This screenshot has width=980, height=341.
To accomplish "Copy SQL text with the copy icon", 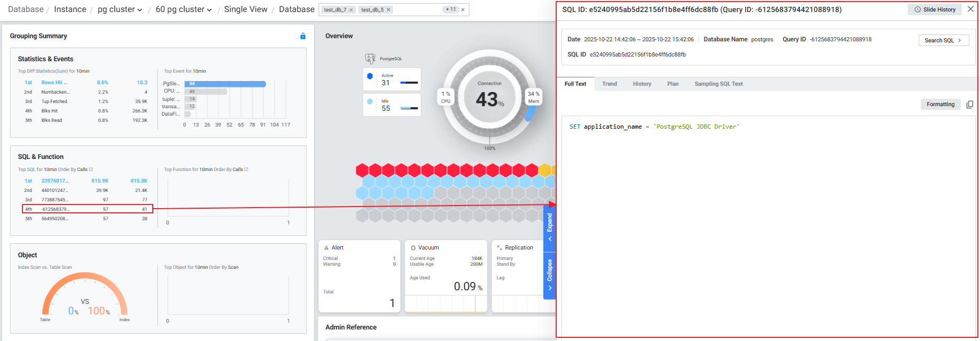I will (x=970, y=105).
